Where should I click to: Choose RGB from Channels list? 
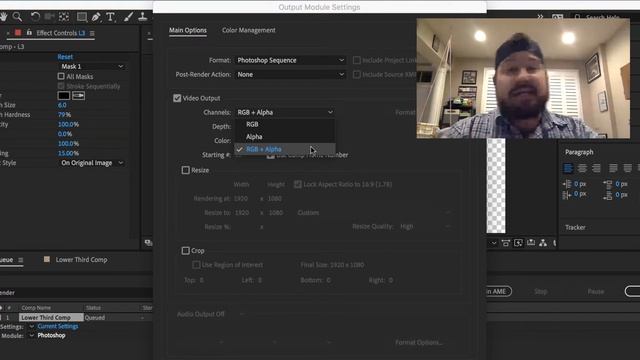click(252, 124)
